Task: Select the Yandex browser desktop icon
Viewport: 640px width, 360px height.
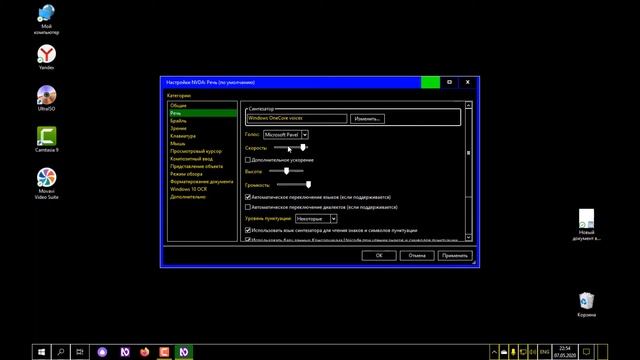Action: click(46, 57)
